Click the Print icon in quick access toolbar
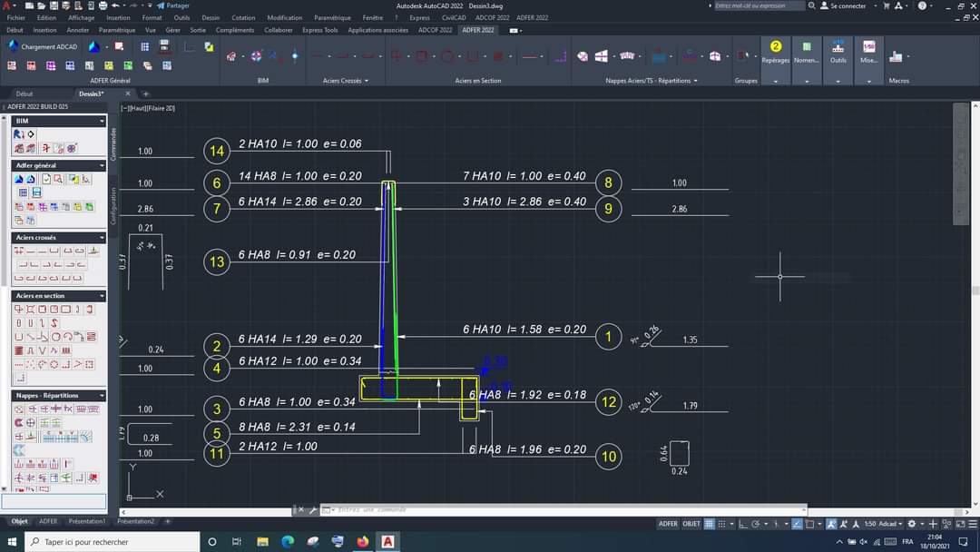The image size is (980, 552). [x=103, y=5]
